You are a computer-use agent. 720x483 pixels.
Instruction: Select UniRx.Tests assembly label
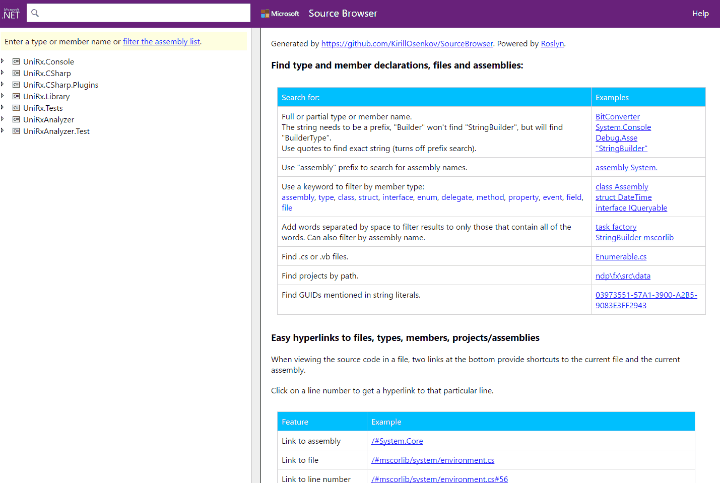pos(43,108)
